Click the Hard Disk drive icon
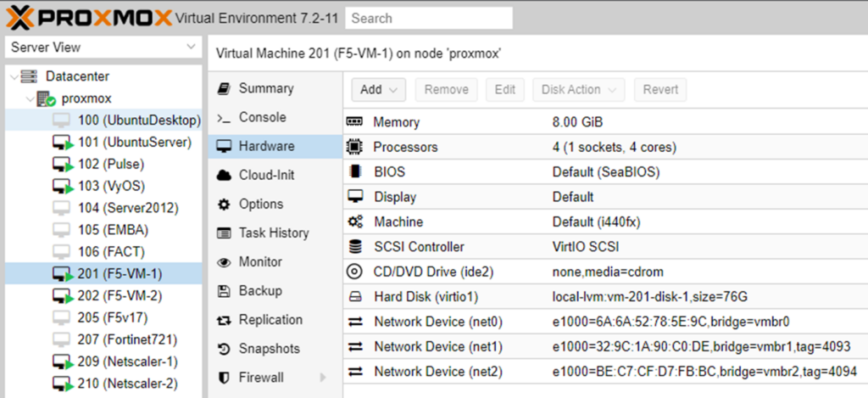Image resolution: width=868 pixels, height=398 pixels. click(355, 297)
